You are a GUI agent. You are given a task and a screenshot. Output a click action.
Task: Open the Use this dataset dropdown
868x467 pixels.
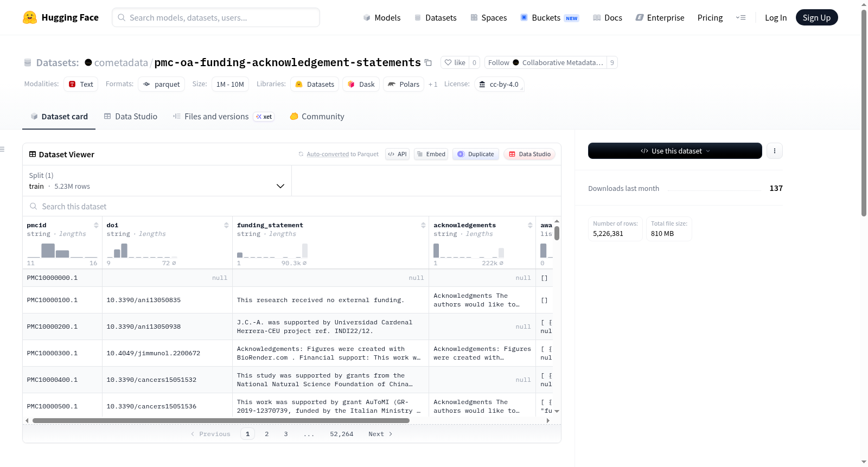pyautogui.click(x=675, y=151)
